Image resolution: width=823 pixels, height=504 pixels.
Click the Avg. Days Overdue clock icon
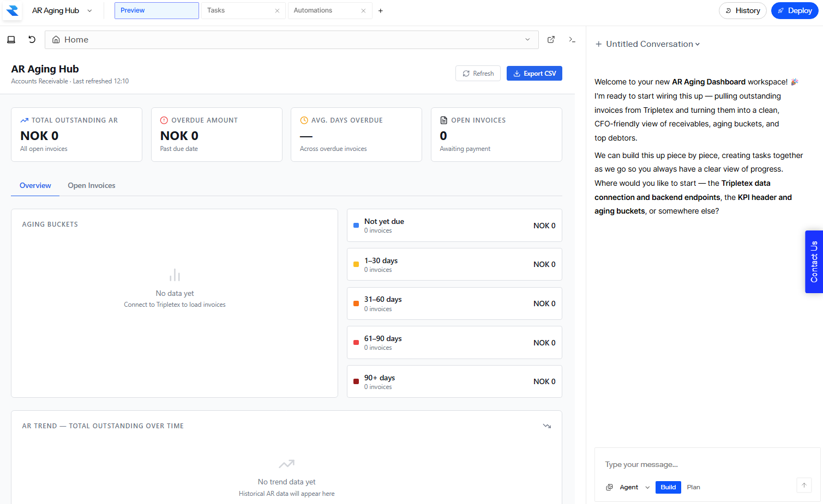click(x=304, y=120)
